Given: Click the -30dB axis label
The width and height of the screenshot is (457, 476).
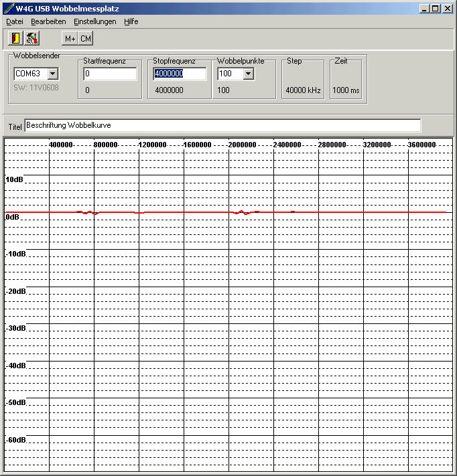Looking at the screenshot, I should coord(15,328).
